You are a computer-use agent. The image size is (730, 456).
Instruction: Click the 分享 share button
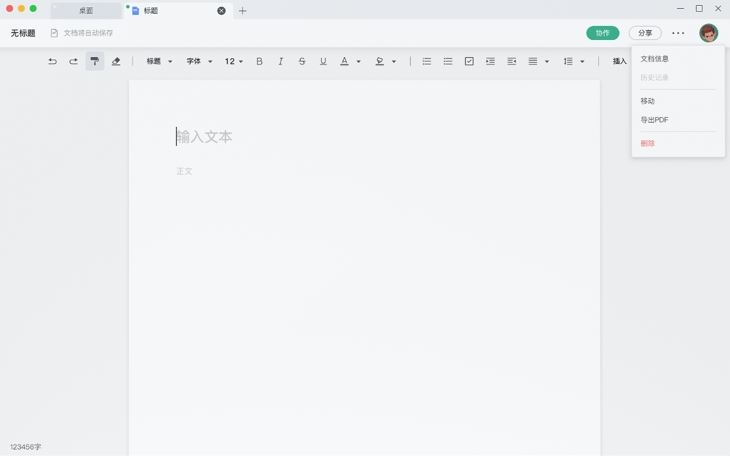click(x=645, y=33)
